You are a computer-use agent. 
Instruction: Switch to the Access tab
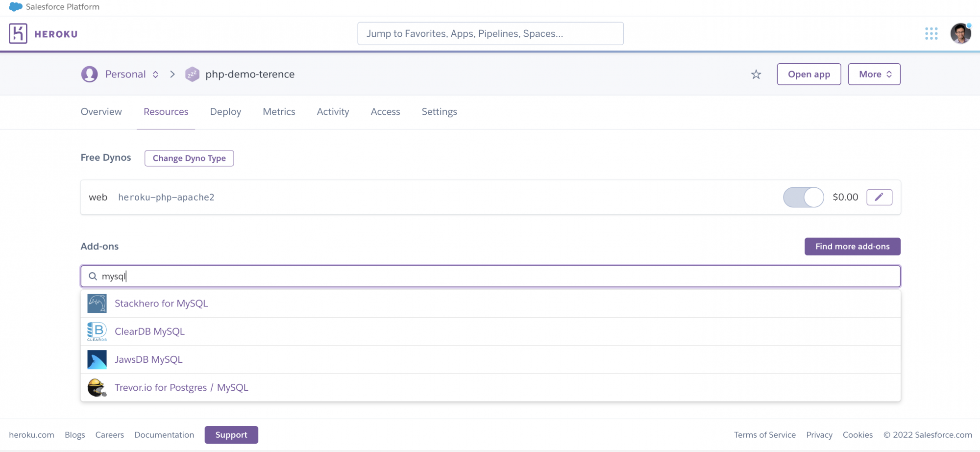(x=385, y=112)
